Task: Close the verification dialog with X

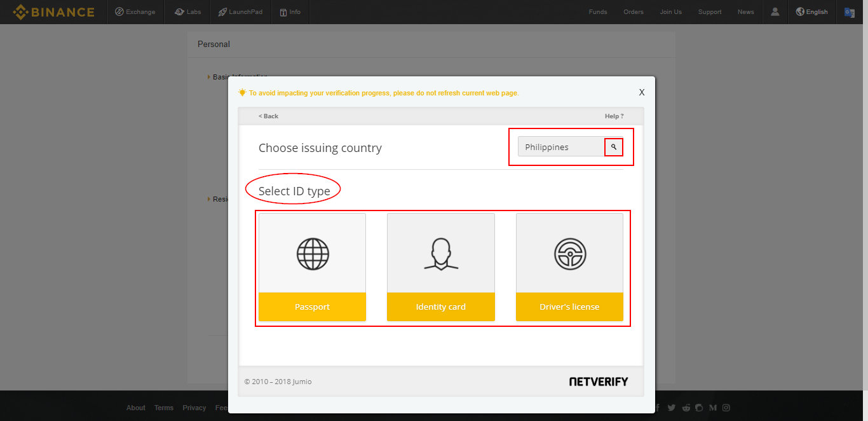Action: (x=642, y=92)
